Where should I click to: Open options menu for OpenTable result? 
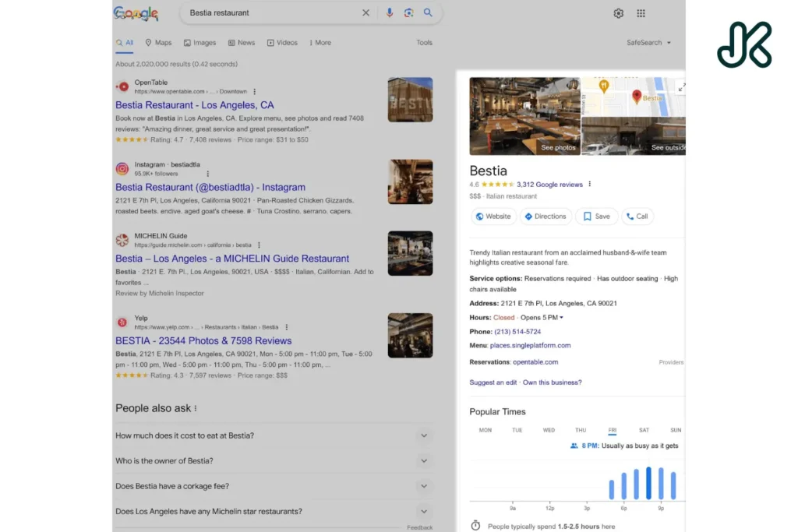255,92
